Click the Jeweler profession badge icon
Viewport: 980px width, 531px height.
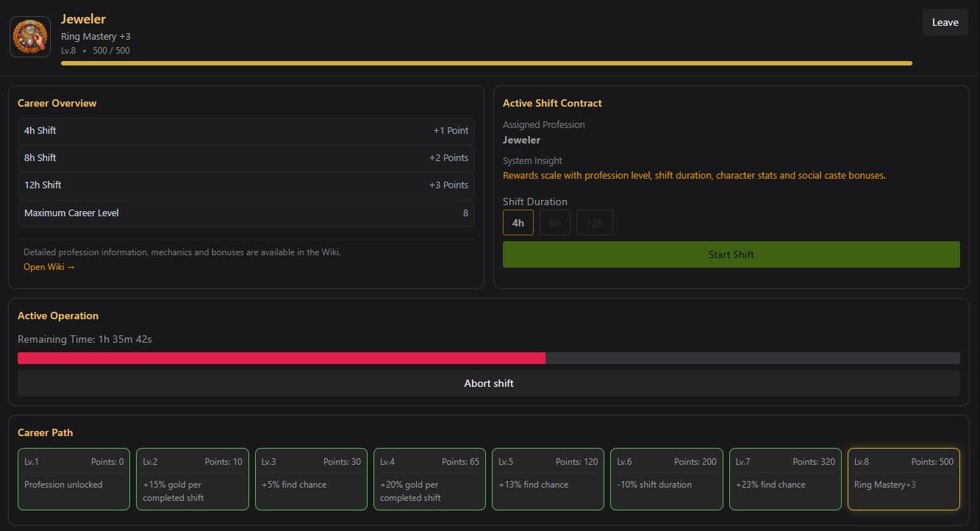30,37
